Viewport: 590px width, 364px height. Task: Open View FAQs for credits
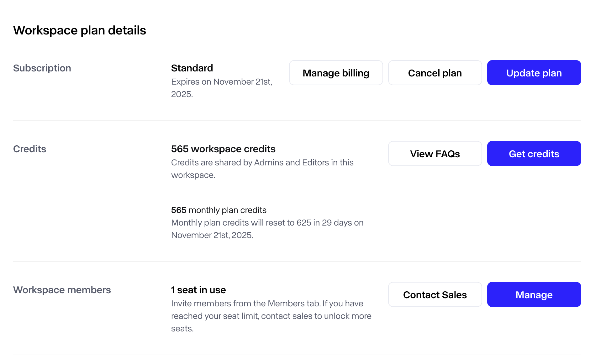[x=435, y=154]
